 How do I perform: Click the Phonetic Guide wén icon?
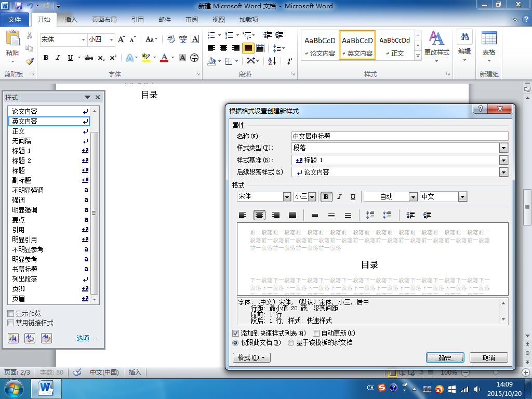[183, 39]
